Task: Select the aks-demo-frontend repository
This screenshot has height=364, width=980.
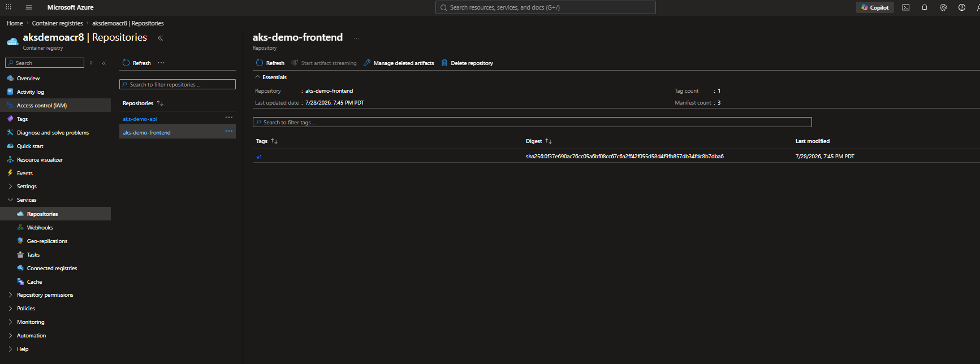Action: 146,133
